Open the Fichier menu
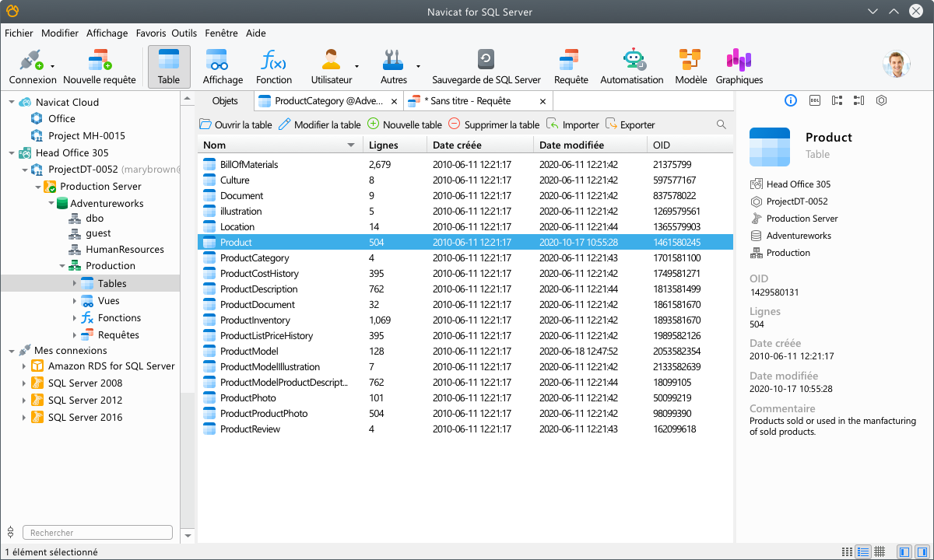The width and height of the screenshot is (934, 560). point(19,33)
